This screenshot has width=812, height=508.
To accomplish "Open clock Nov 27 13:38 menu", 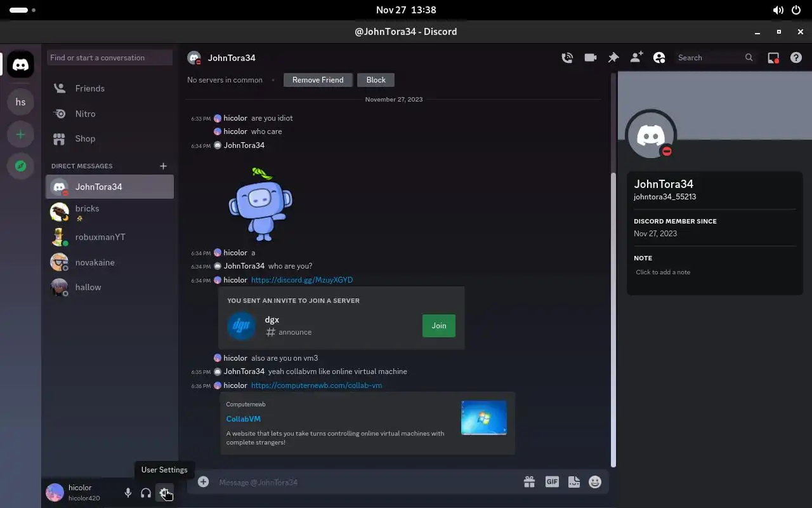I will 406,10.
